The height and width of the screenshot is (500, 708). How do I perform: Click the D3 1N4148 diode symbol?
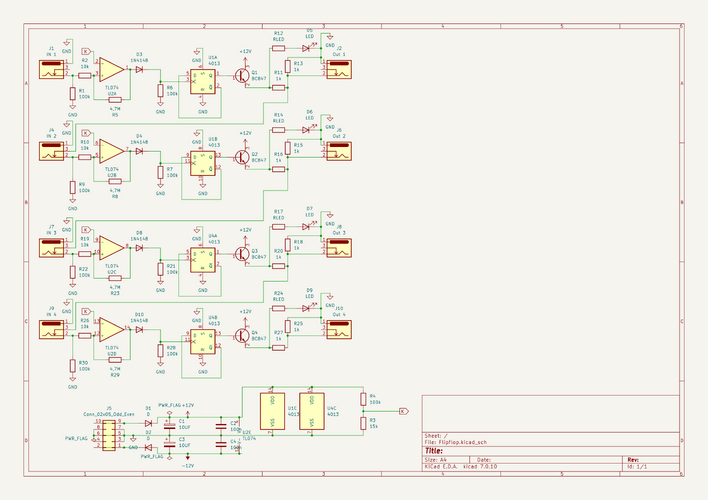139,70
